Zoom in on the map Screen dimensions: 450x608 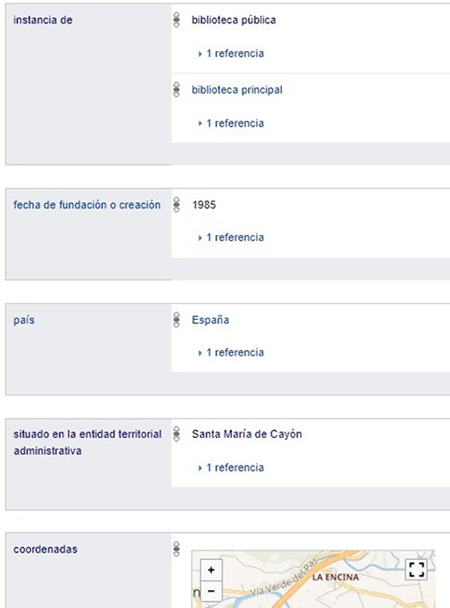click(211, 570)
